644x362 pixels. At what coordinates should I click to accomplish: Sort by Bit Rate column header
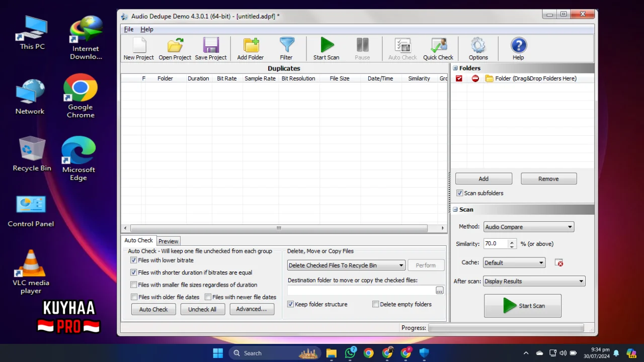point(227,78)
